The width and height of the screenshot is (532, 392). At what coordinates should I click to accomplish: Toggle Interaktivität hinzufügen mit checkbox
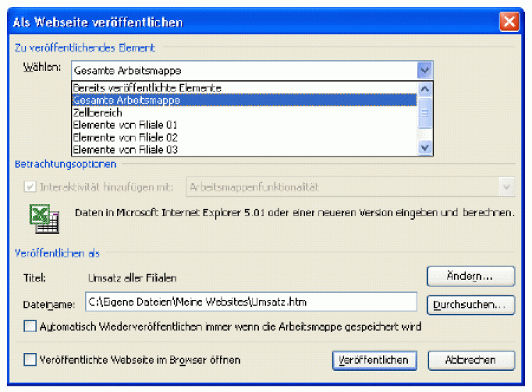point(30,187)
